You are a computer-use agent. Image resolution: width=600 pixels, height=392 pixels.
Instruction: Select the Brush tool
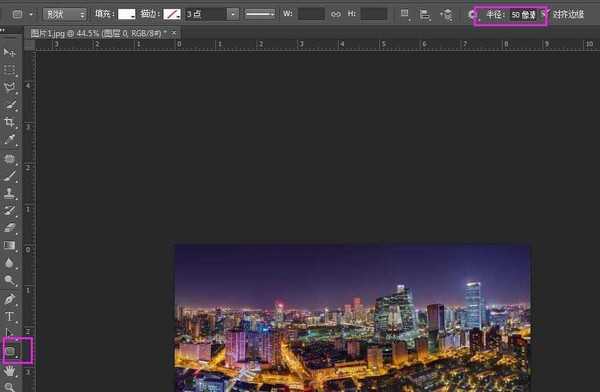[x=10, y=176]
